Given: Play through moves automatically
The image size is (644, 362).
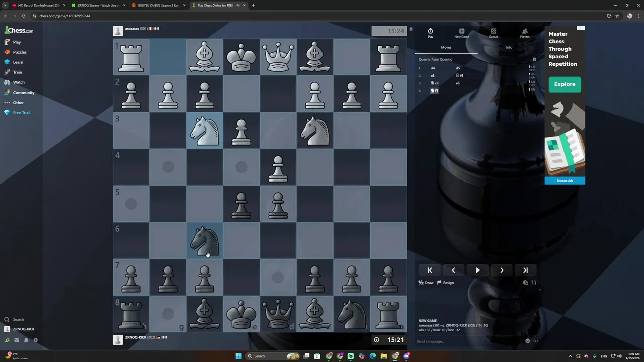Looking at the screenshot, I should pyautogui.click(x=477, y=270).
